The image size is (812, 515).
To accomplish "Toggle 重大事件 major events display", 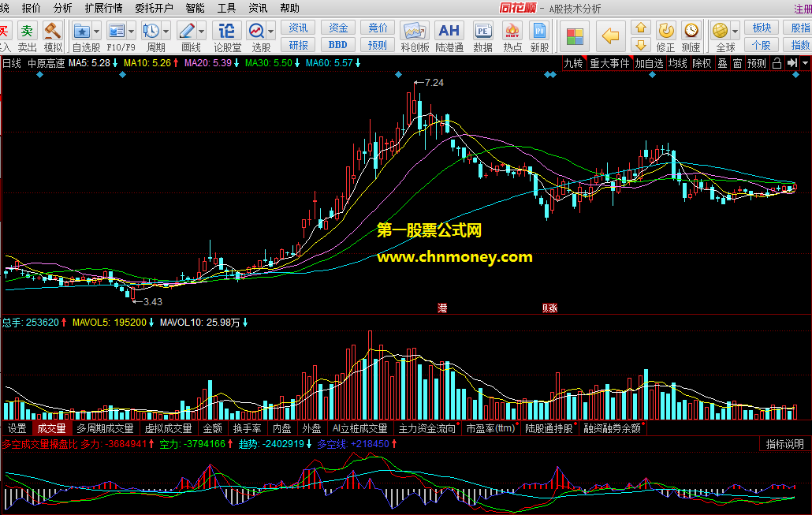I will click(609, 63).
